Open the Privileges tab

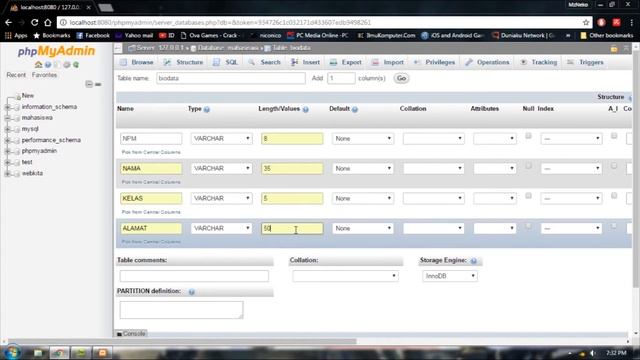coord(434,62)
